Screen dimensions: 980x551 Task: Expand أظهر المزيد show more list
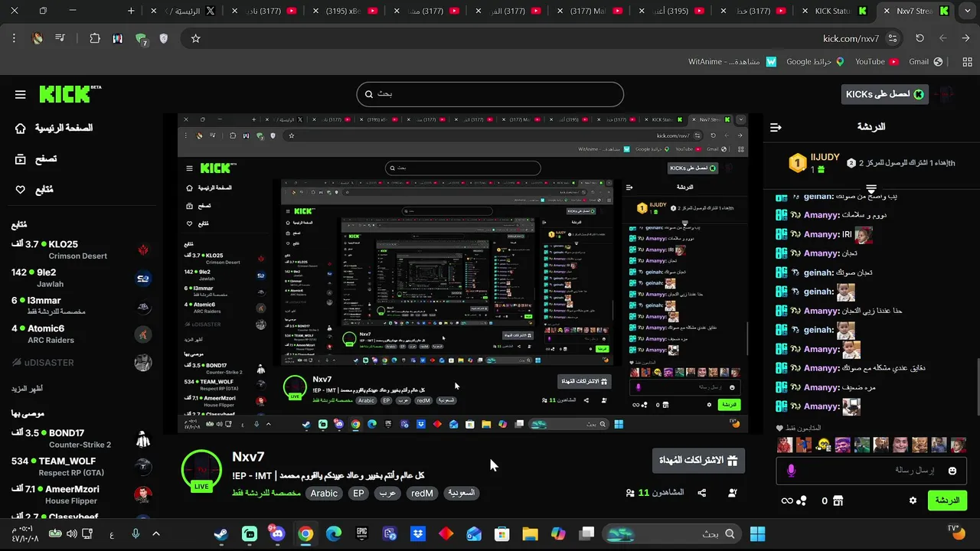[x=27, y=389]
